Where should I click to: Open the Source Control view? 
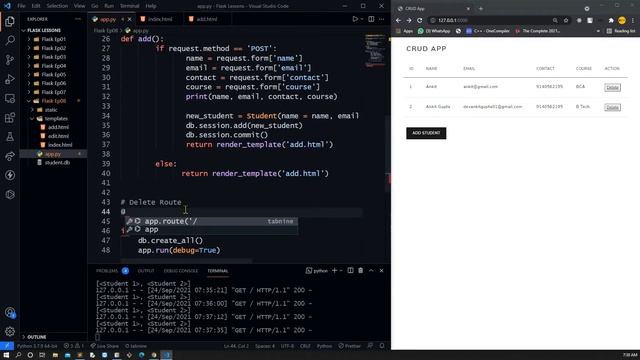(x=10, y=60)
